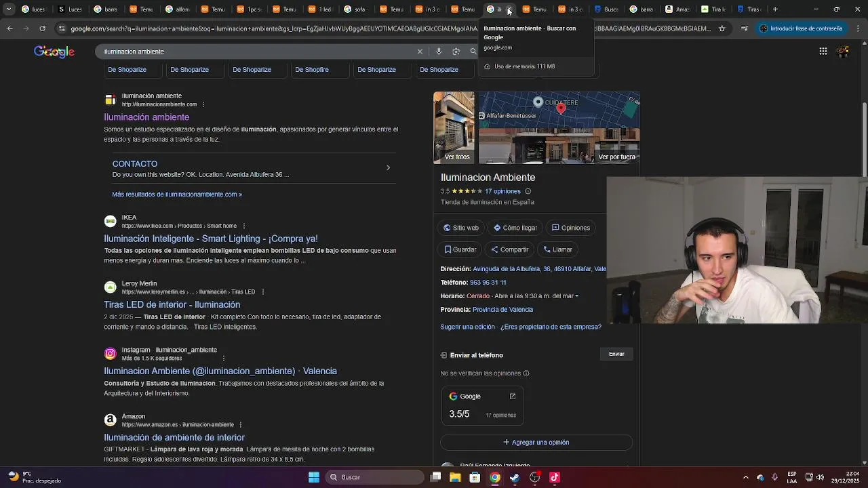
Task: Click the 'Provincia de Valencia' link
Action: 502,310
